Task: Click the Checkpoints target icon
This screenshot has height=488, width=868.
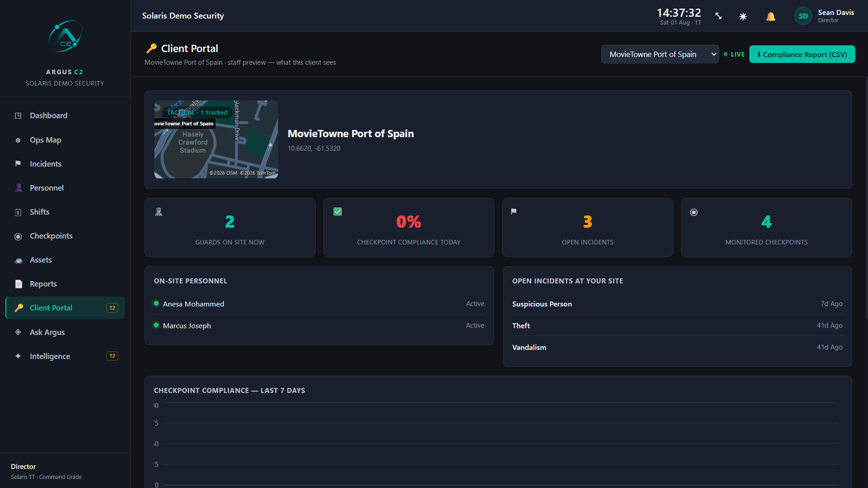Action: coord(18,236)
